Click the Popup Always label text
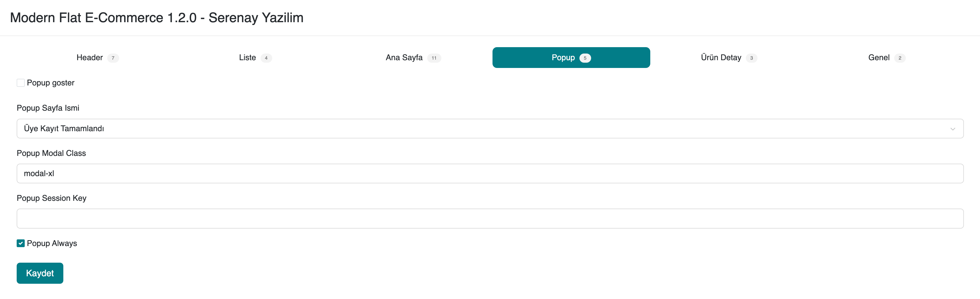980x299 pixels. pos(52,244)
